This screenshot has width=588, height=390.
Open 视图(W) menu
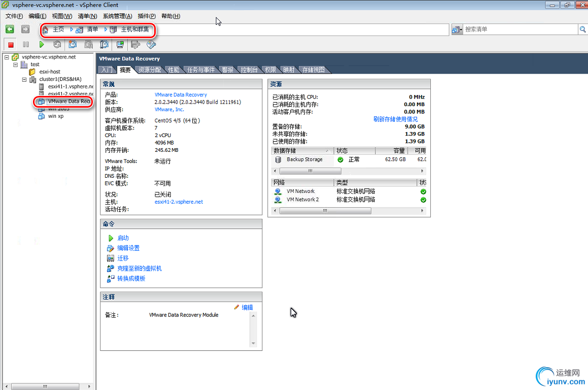pyautogui.click(x=62, y=16)
